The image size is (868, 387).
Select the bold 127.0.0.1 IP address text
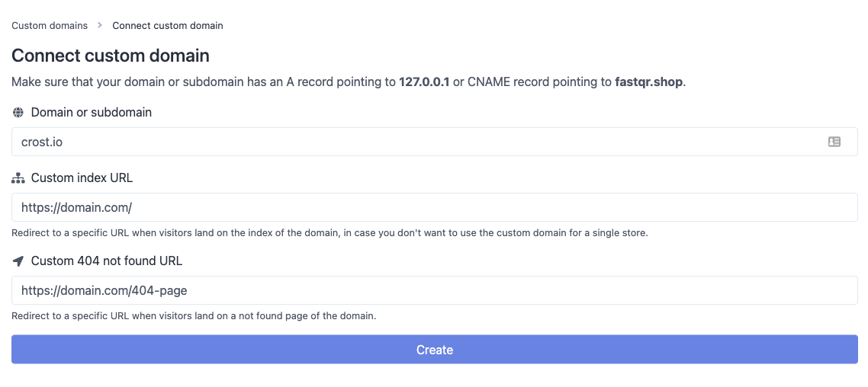click(x=425, y=83)
